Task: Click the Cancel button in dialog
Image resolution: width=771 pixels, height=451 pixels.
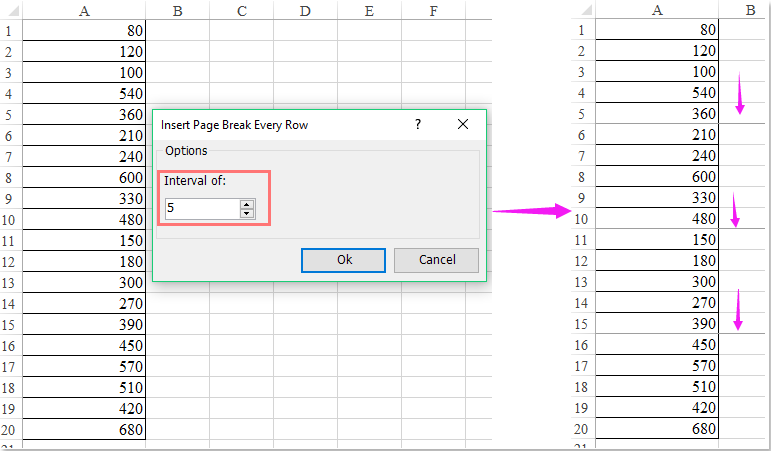Action: [436, 260]
